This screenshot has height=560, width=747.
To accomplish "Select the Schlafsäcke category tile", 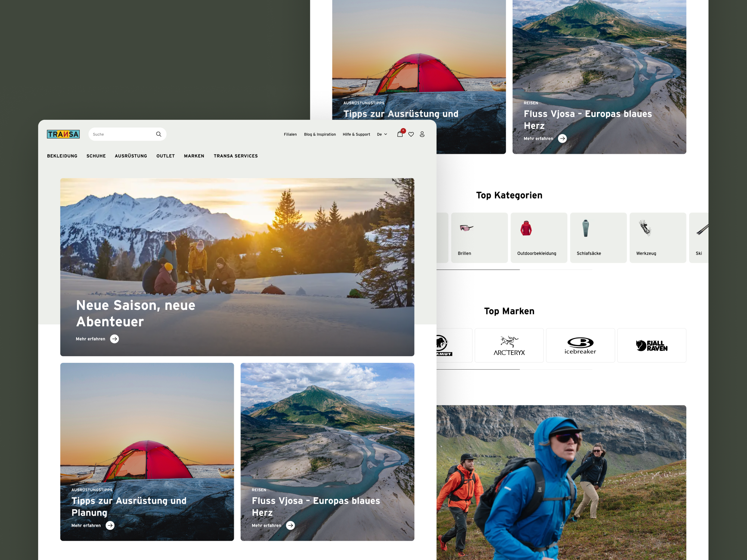I will click(x=598, y=238).
